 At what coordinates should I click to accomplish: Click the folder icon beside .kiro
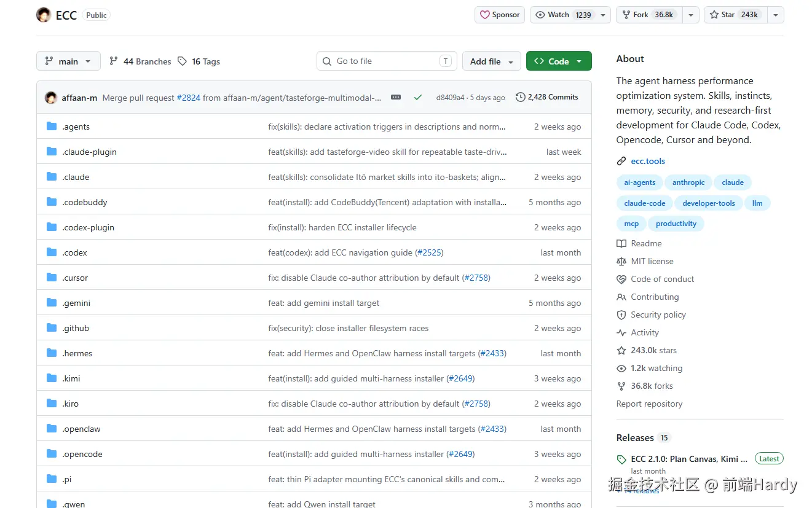coord(52,404)
